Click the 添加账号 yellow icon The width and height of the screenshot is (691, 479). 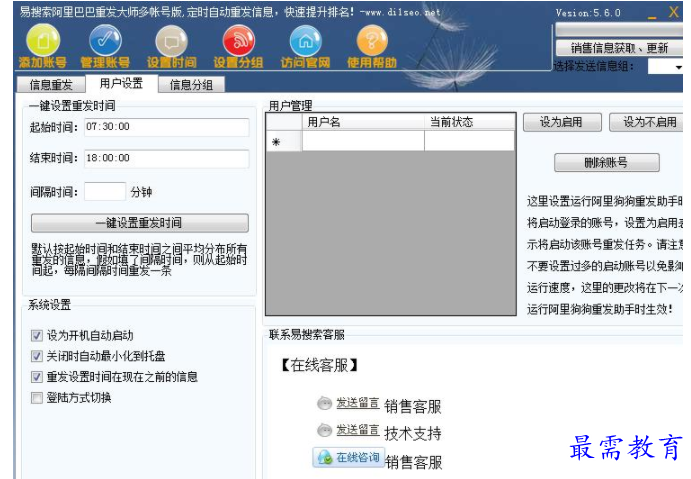(x=43, y=41)
